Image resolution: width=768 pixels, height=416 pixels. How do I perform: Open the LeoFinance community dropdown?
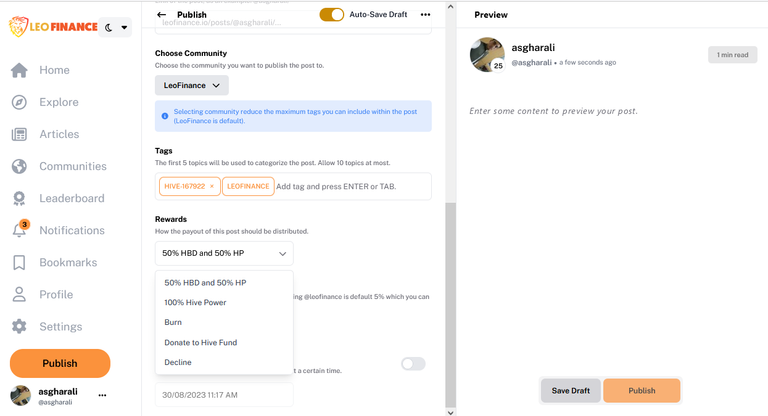coord(192,85)
